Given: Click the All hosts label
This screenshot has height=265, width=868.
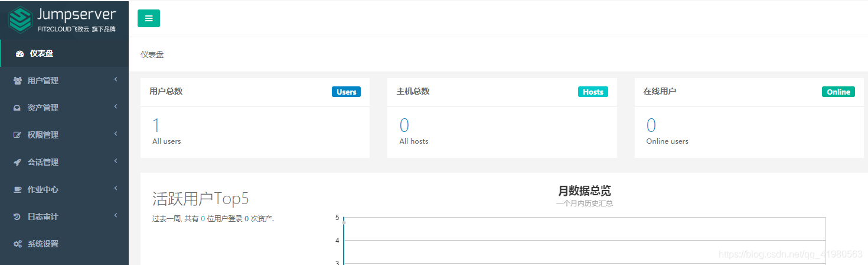Looking at the screenshot, I should [414, 141].
